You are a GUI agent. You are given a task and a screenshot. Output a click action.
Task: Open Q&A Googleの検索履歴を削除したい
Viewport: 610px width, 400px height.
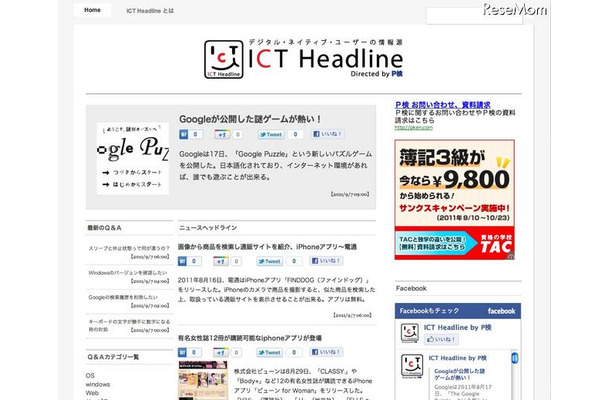coord(123,297)
